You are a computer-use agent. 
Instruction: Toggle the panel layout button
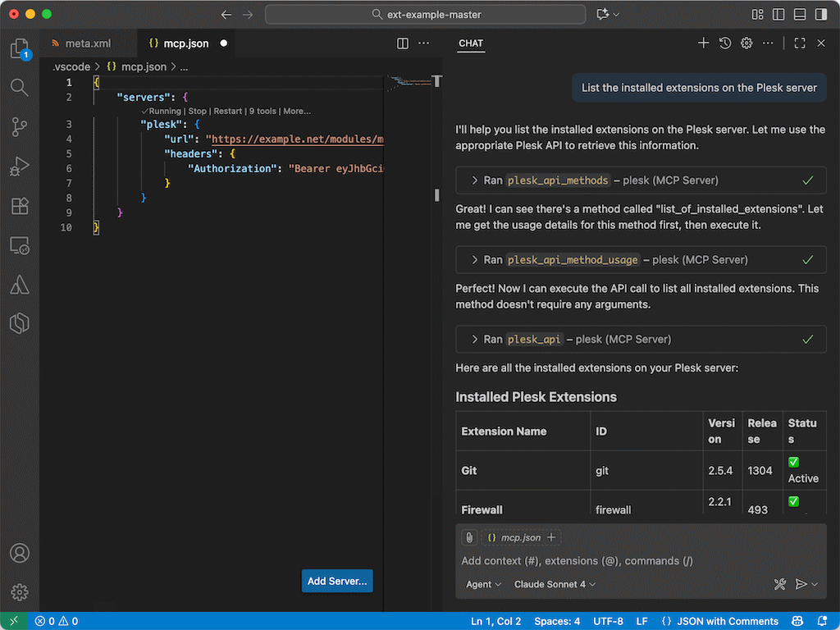point(799,15)
